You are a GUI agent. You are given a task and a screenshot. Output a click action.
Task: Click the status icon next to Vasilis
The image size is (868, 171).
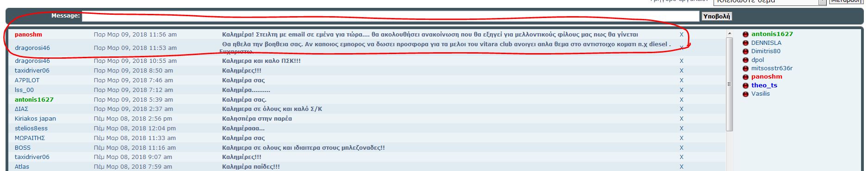click(745, 94)
